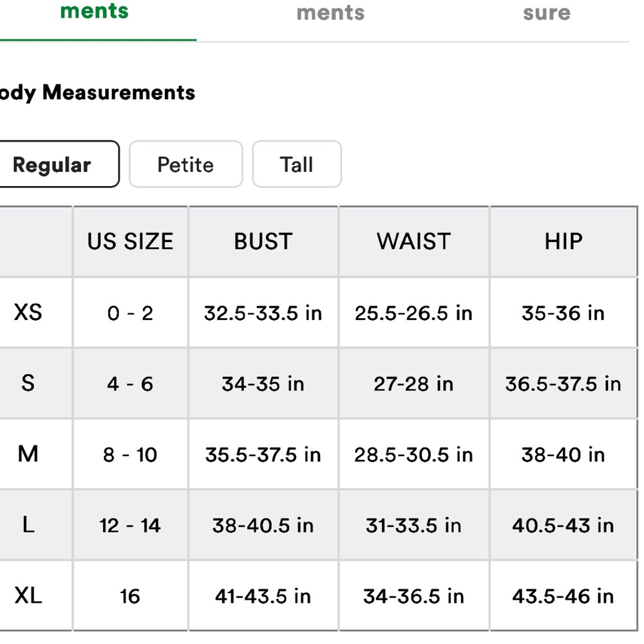Viewport: 644px width, 644px height.
Task: Click the HIP column header
Action: coord(563,241)
